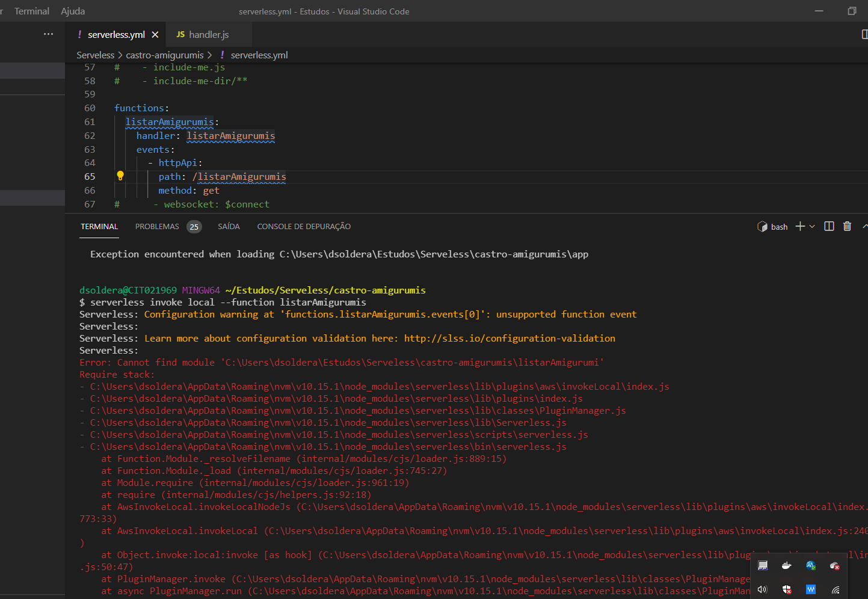Click the problems count badge 25
Image resolution: width=868 pixels, height=599 pixels.
194,227
